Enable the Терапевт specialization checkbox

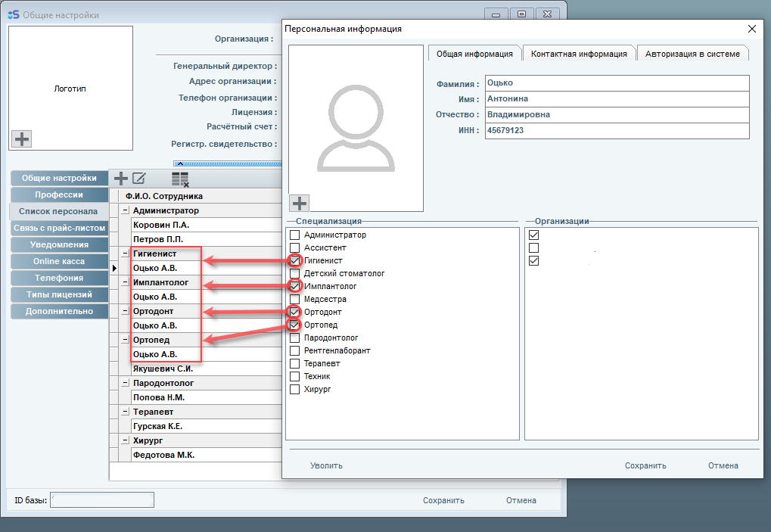pyautogui.click(x=295, y=363)
